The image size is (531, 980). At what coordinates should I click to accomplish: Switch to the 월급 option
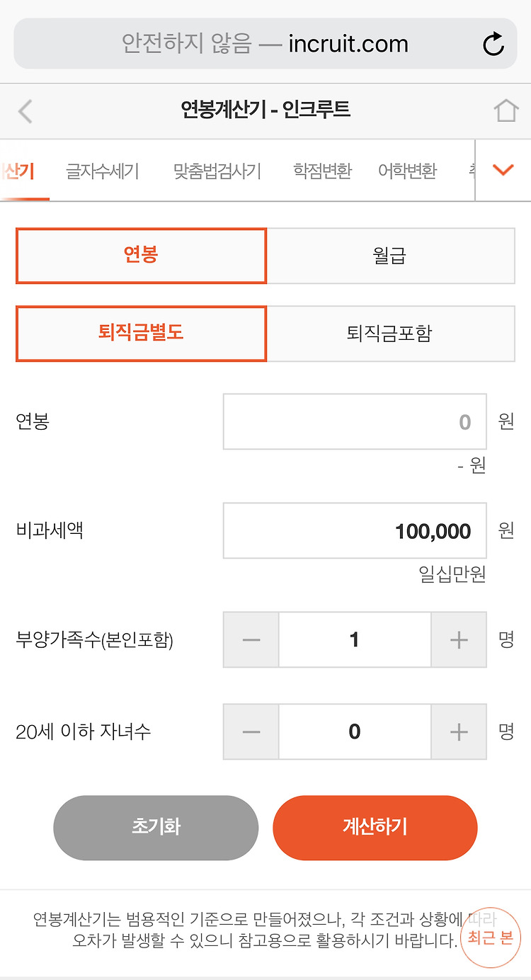[391, 256]
